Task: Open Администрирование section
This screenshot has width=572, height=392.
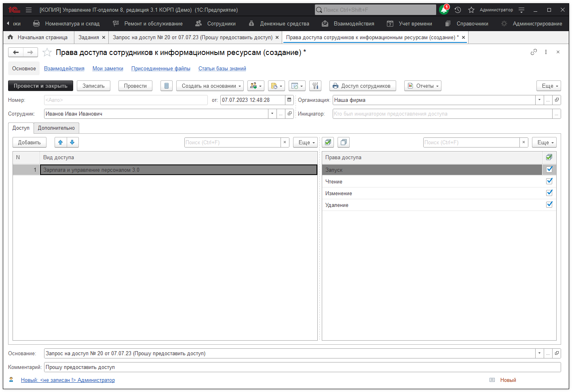Action: (x=532, y=23)
